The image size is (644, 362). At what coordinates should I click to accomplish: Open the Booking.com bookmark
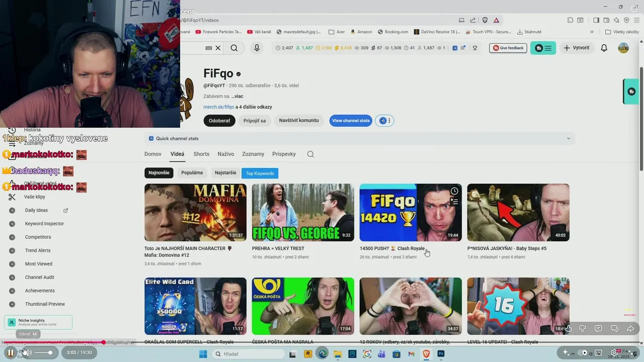click(x=393, y=32)
